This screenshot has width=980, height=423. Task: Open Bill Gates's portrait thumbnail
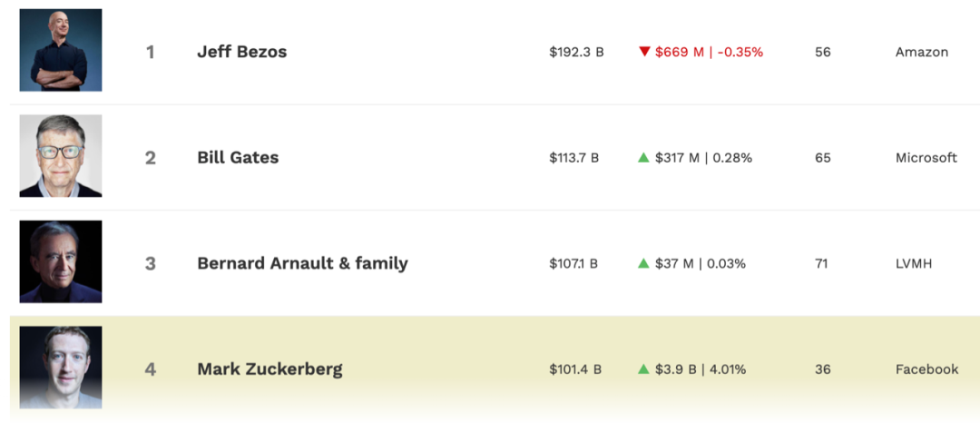(61, 156)
